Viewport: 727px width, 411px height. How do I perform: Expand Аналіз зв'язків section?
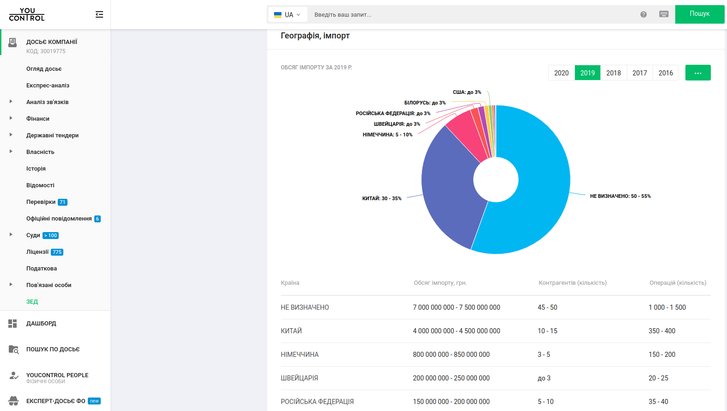[x=11, y=102]
